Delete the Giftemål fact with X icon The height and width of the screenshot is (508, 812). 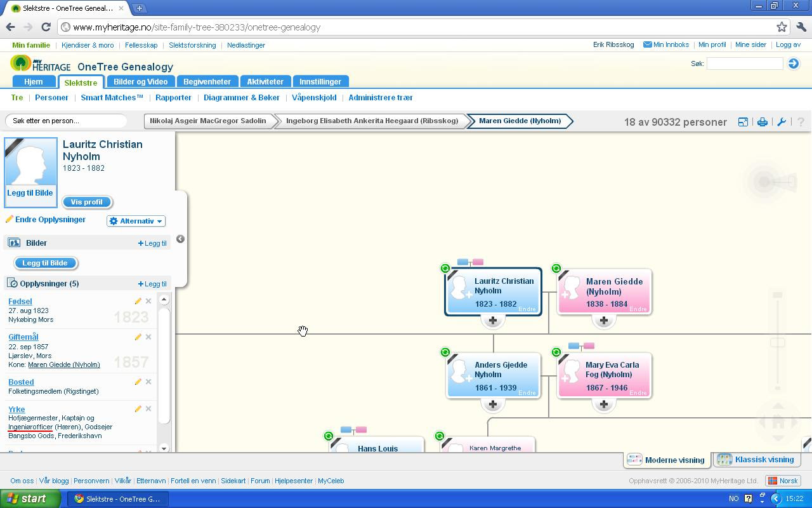pyautogui.click(x=148, y=337)
